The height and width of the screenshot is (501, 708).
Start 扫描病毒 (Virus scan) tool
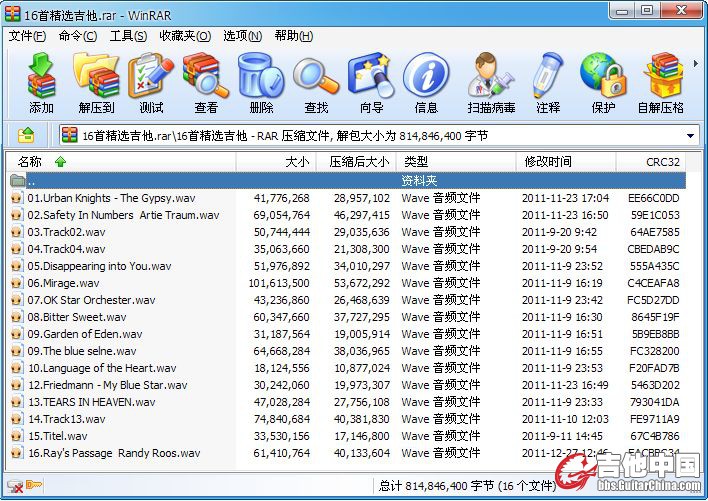pos(491,83)
